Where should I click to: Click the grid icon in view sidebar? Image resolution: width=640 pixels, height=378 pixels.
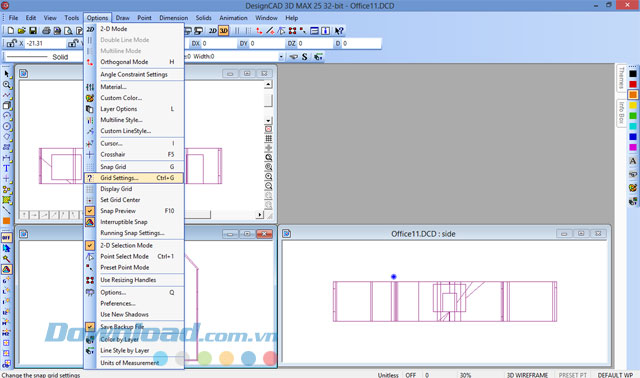pyautogui.click(x=268, y=139)
